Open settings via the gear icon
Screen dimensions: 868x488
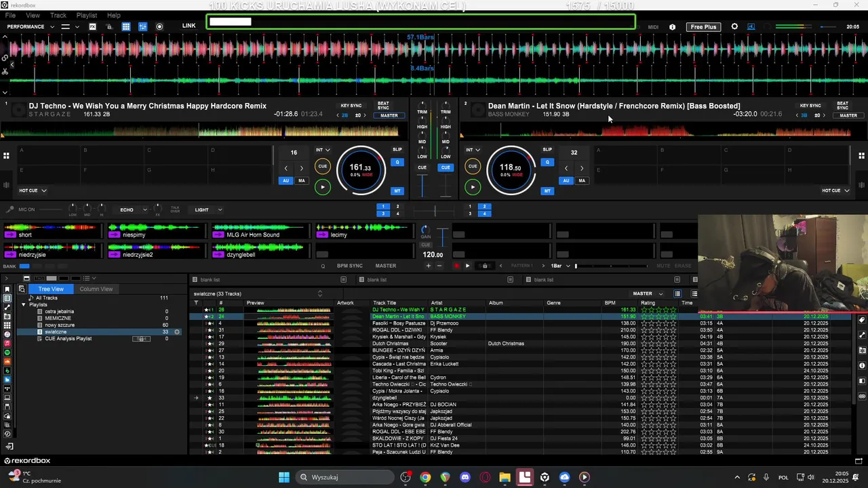[x=734, y=26]
